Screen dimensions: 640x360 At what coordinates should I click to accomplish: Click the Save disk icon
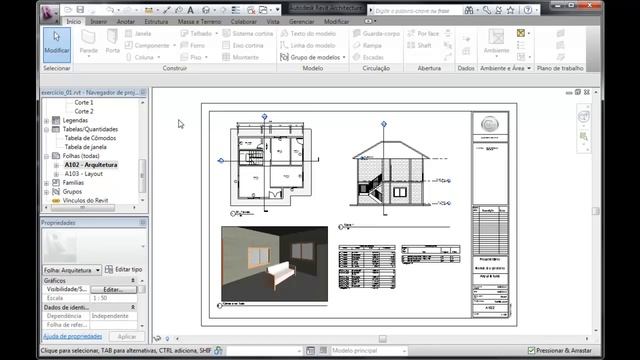(80, 10)
